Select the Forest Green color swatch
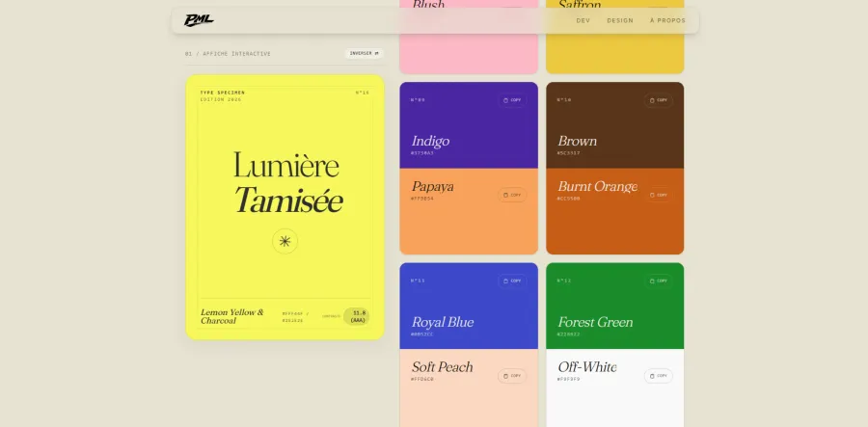 (x=615, y=306)
